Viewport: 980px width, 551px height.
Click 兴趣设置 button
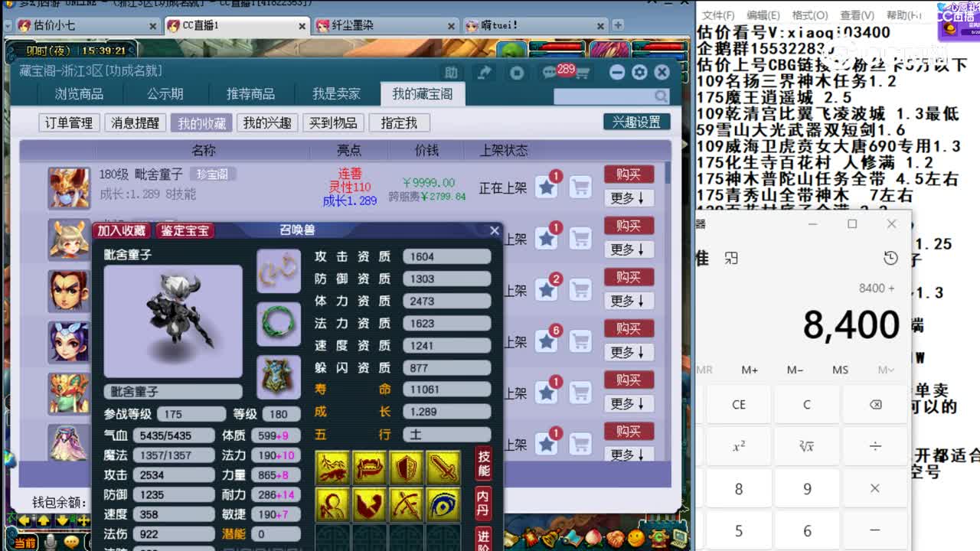636,122
